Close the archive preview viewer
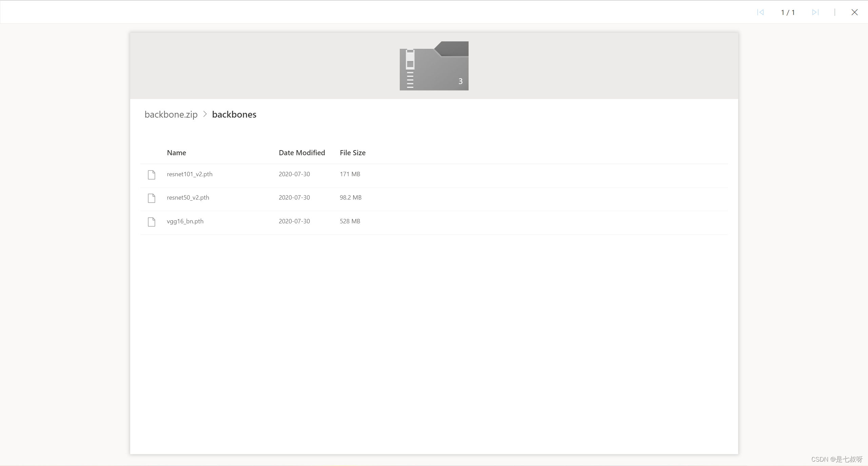Viewport: 868px width, 466px height. coord(854,12)
